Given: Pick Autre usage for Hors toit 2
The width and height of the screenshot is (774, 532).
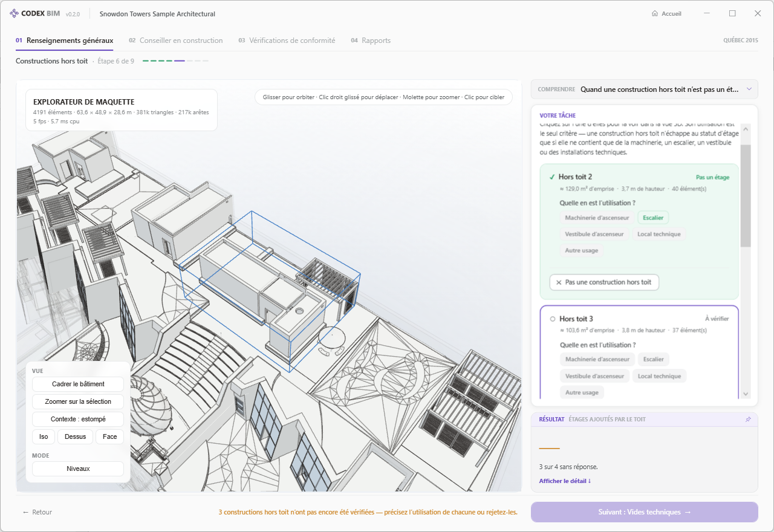Looking at the screenshot, I should tap(582, 250).
